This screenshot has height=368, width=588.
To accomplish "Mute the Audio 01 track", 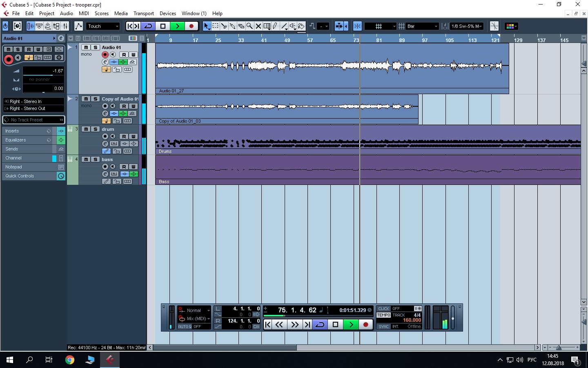I will [x=86, y=47].
